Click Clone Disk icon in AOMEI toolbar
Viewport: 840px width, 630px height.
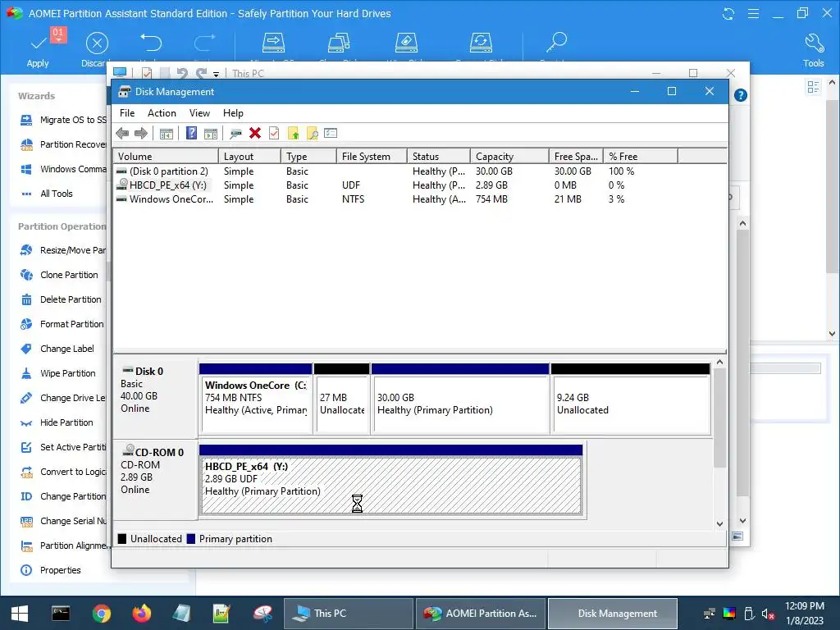(x=339, y=43)
